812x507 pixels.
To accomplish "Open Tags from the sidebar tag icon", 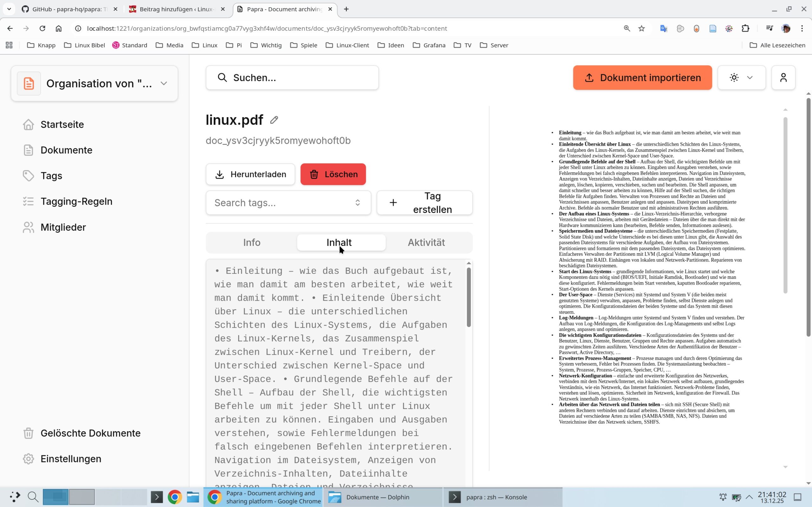I will point(29,176).
